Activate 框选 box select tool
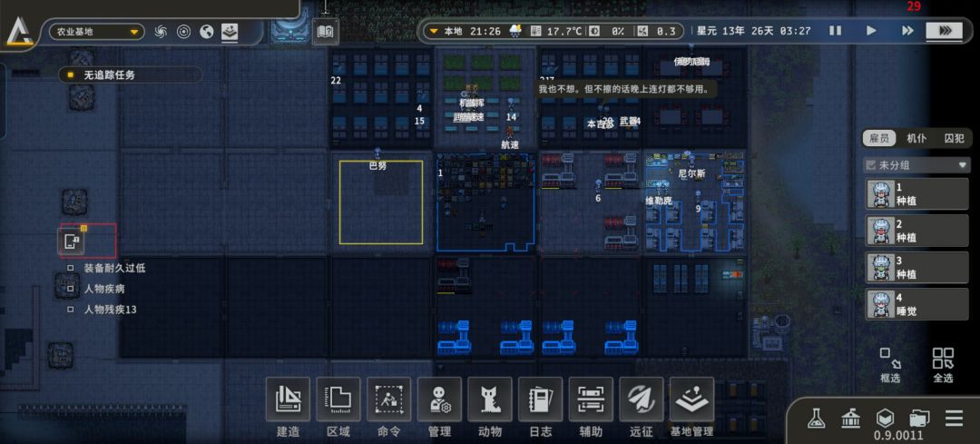 click(x=891, y=365)
